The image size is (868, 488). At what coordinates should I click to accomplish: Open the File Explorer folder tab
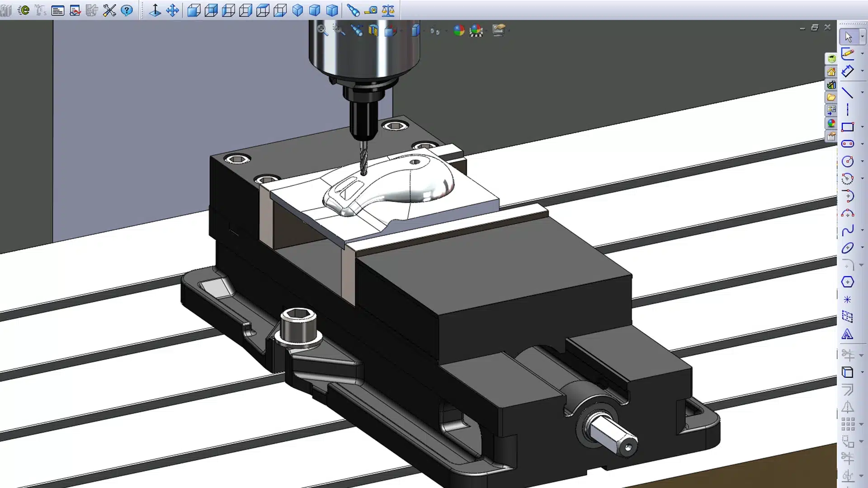click(x=831, y=97)
